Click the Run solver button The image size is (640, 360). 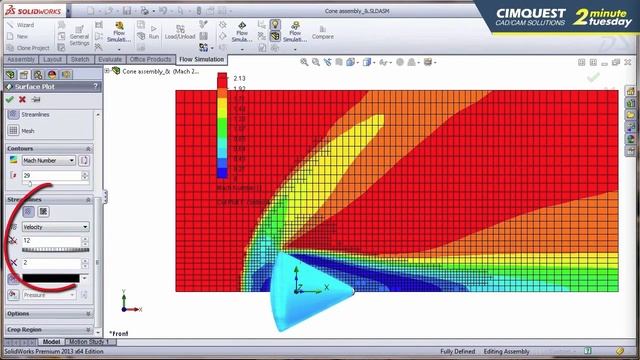tap(153, 32)
